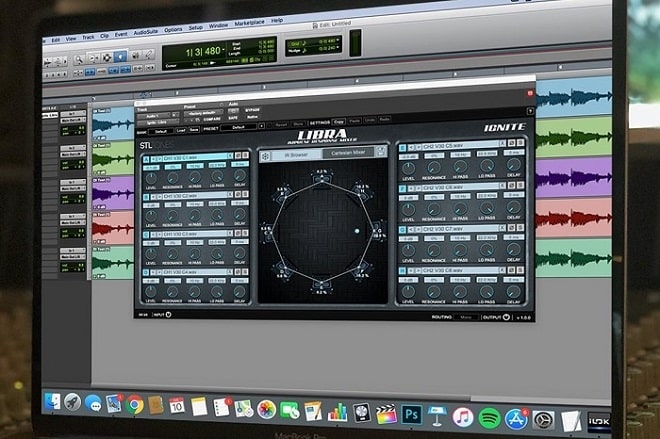Clear slot A impulse with X button
The height and width of the screenshot is (439, 660).
pos(230,156)
